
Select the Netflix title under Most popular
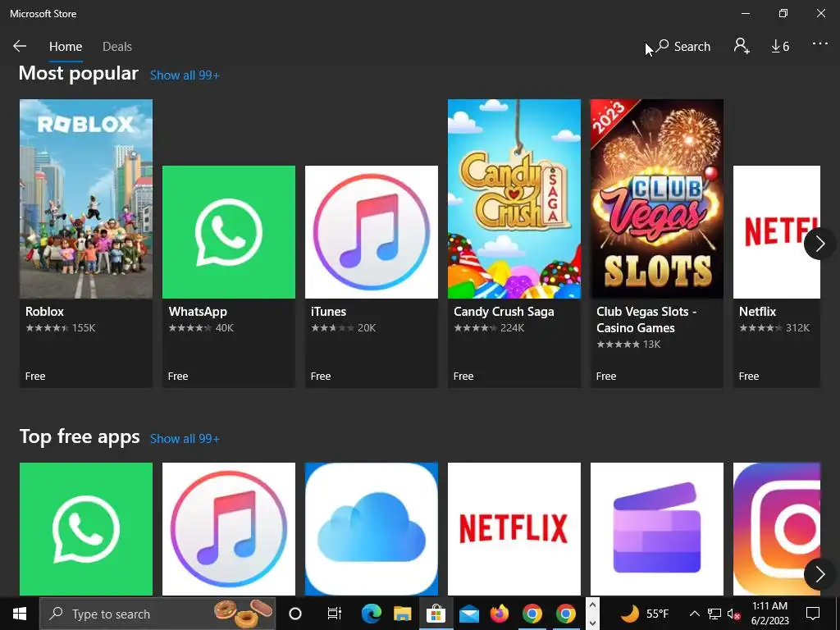[757, 312]
